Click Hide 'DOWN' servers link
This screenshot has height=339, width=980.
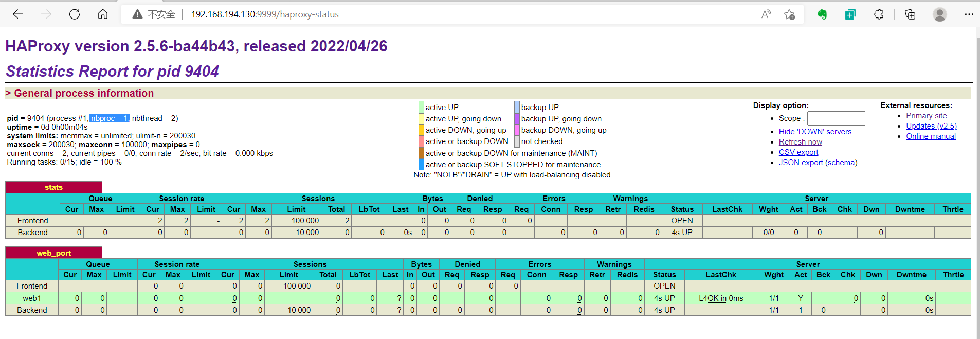pos(815,132)
